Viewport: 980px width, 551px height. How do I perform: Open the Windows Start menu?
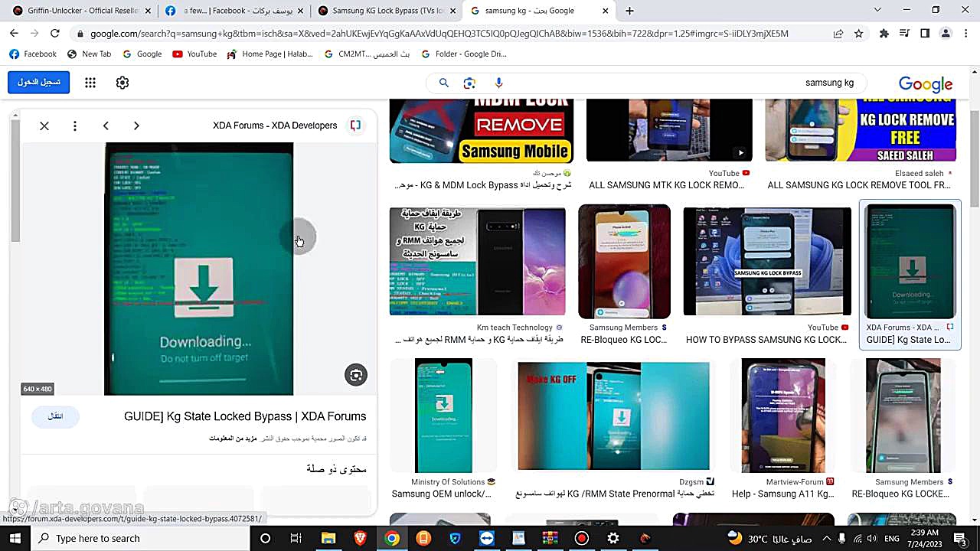tap(15, 538)
